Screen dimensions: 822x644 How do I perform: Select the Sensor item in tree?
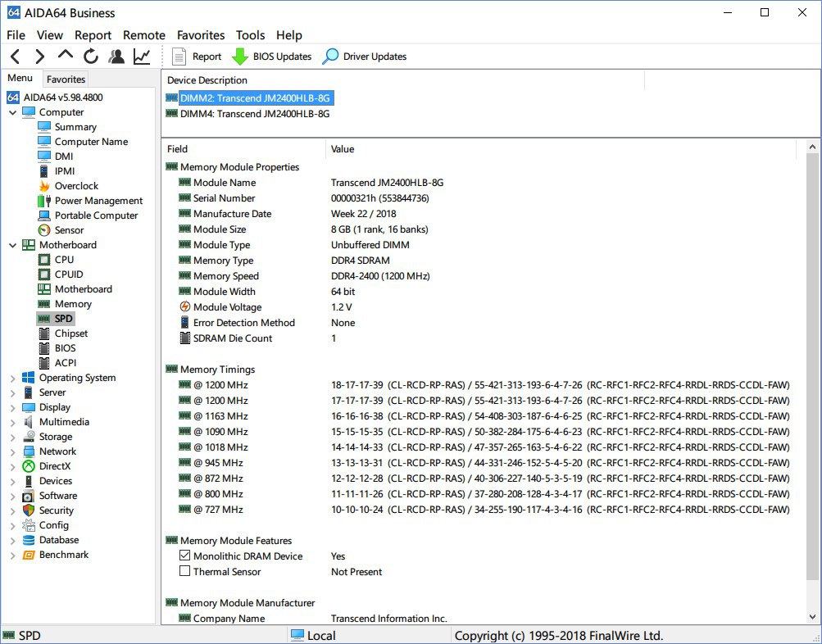tap(69, 230)
